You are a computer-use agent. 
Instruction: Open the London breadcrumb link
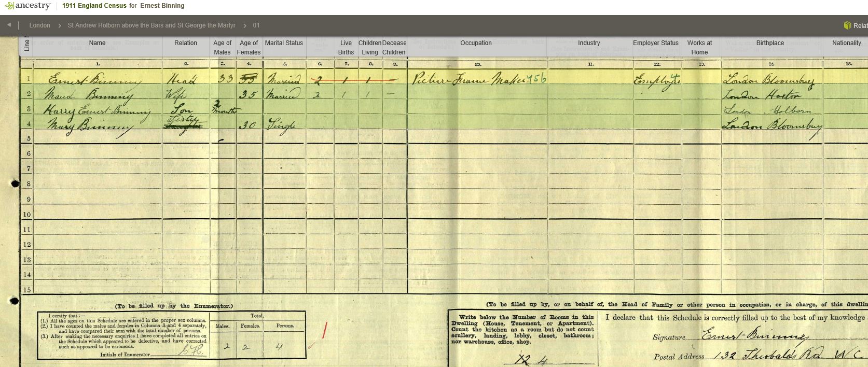click(x=39, y=25)
